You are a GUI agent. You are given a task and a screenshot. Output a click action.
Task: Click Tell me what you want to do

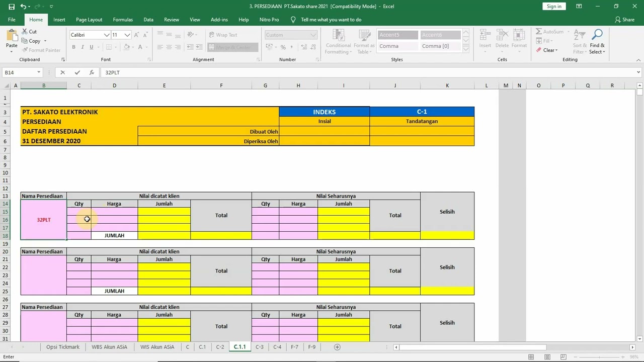tap(331, 20)
